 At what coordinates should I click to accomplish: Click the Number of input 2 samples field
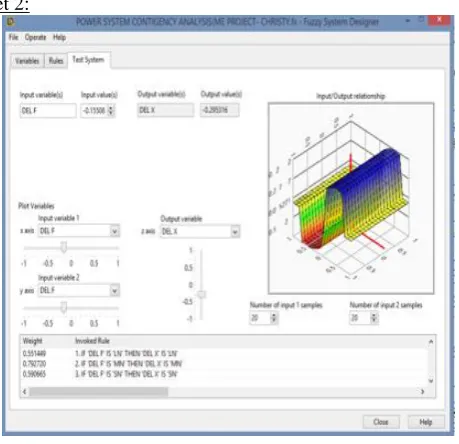coord(360,318)
